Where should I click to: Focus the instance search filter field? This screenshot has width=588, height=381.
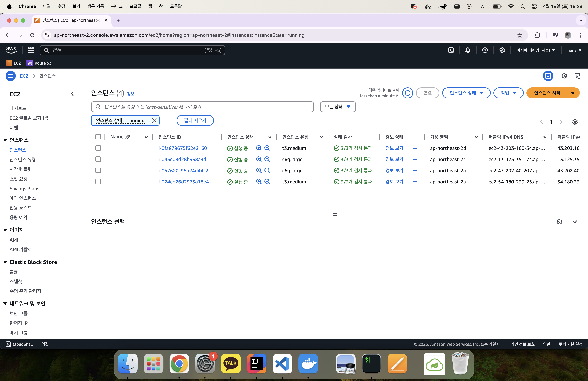tap(203, 107)
